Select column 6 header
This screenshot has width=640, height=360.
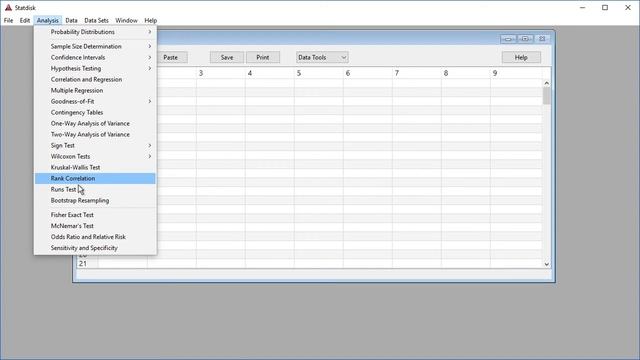tap(367, 73)
